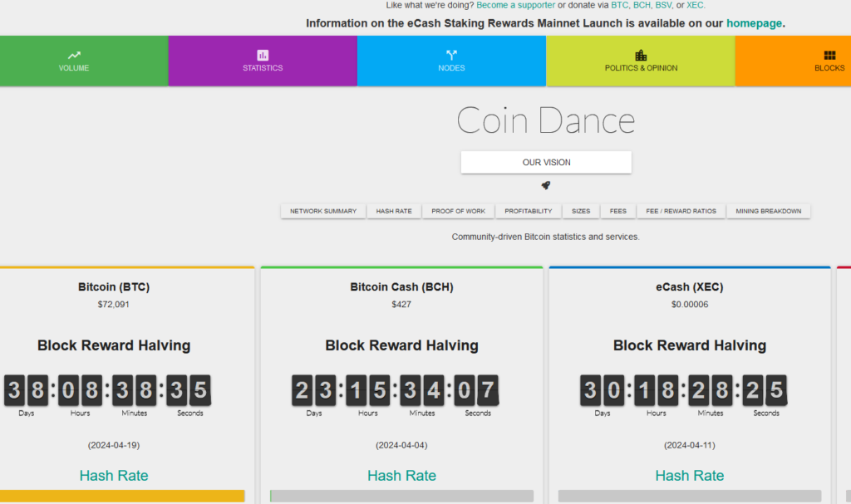Click the Volume line-chart icon
The image size is (851, 504).
tap(74, 55)
